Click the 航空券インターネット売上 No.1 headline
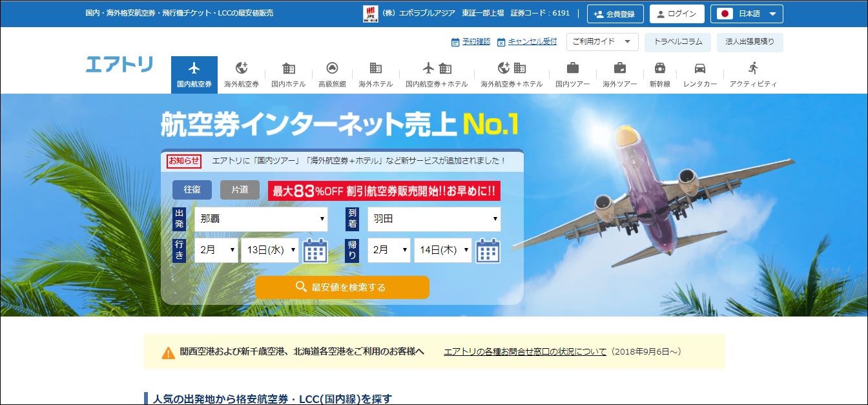This screenshot has height=405, width=868. click(340, 125)
